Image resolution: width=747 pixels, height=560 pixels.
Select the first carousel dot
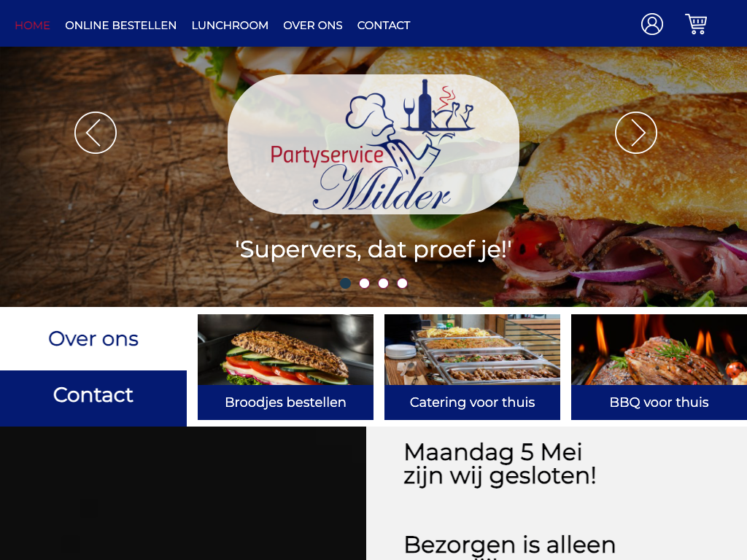(x=345, y=284)
